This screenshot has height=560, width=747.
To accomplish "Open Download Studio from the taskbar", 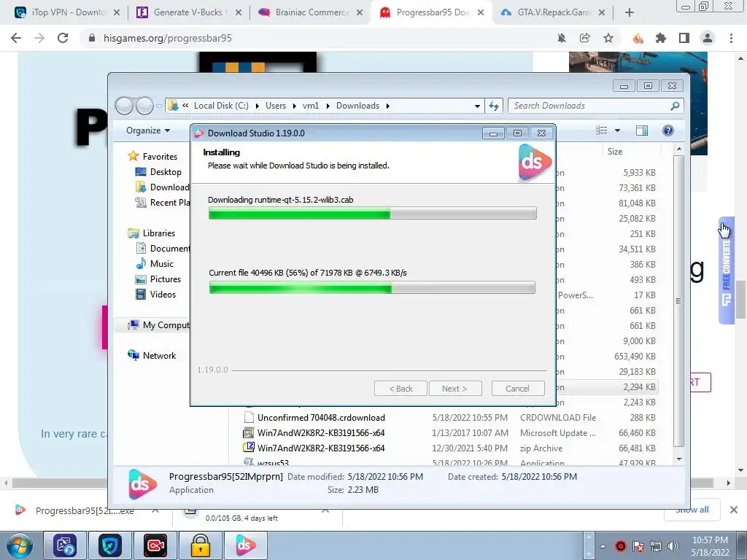I will tap(245, 545).
